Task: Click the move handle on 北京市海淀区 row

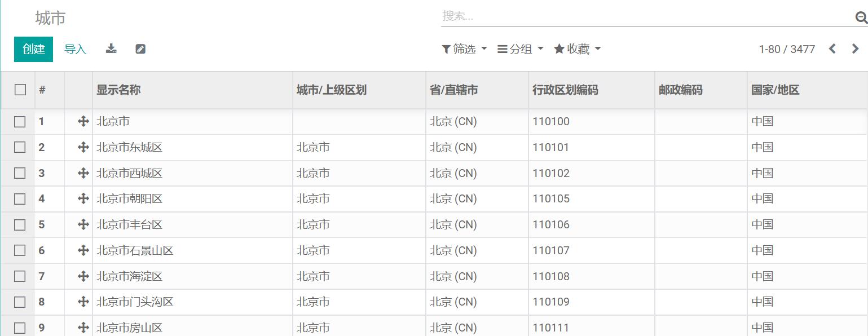Action: 83,276
